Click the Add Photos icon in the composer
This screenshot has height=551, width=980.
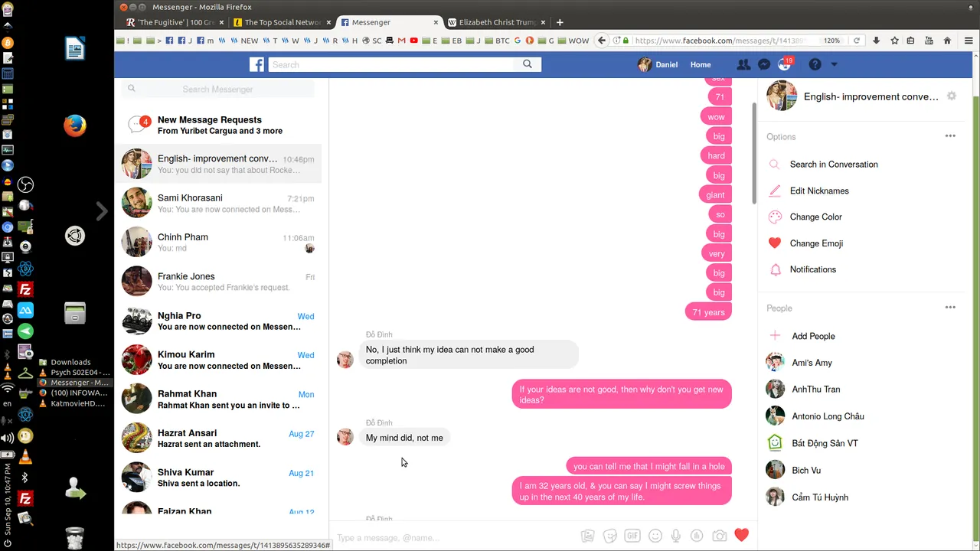point(587,536)
